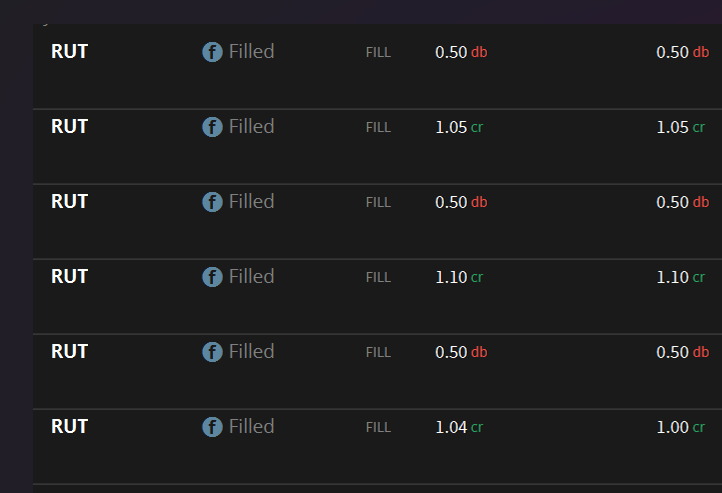
Task: Click the left-hand 1.05 cr price
Action: coord(459,128)
